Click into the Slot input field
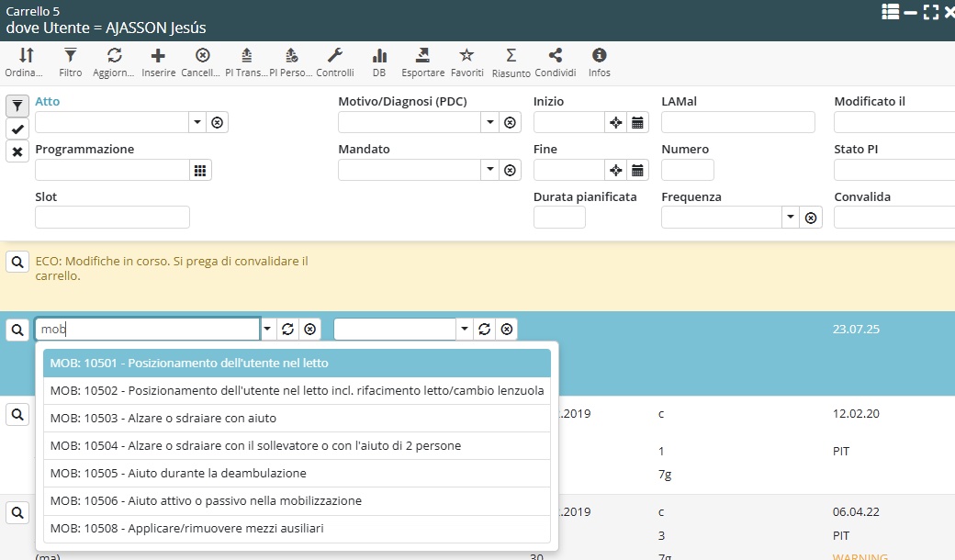955x560 pixels. click(x=112, y=218)
